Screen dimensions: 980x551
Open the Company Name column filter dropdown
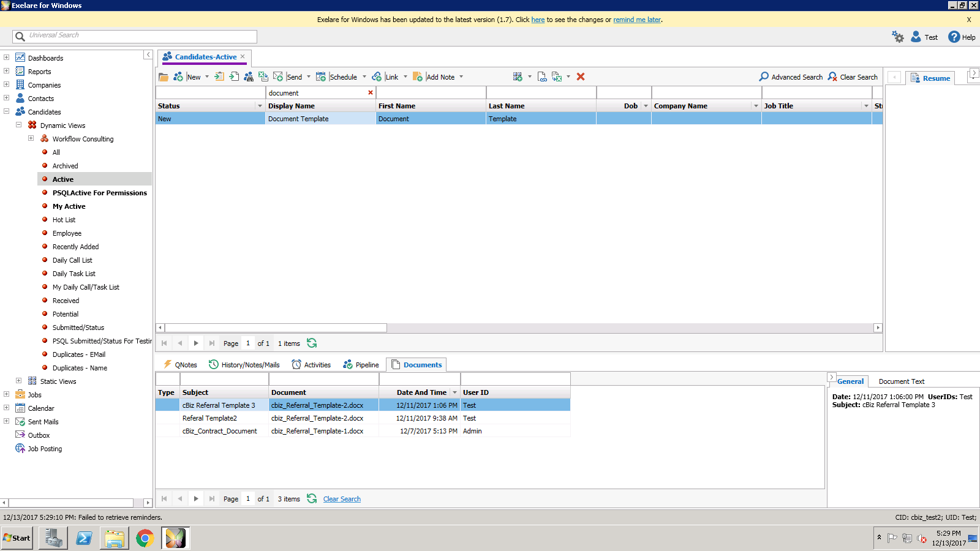[756, 106]
